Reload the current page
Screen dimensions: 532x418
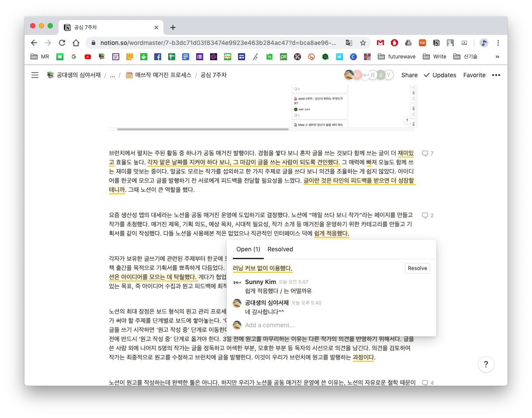click(62, 43)
